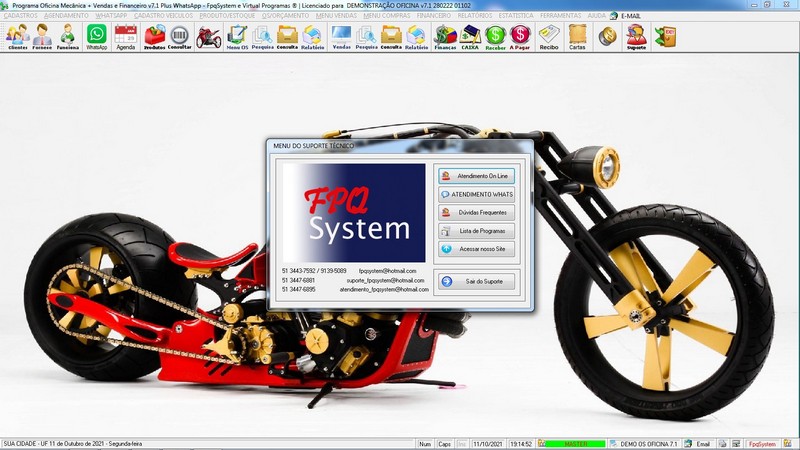The image size is (800, 450).
Task: Open the ESTATISTICA menu
Action: [x=516, y=16]
